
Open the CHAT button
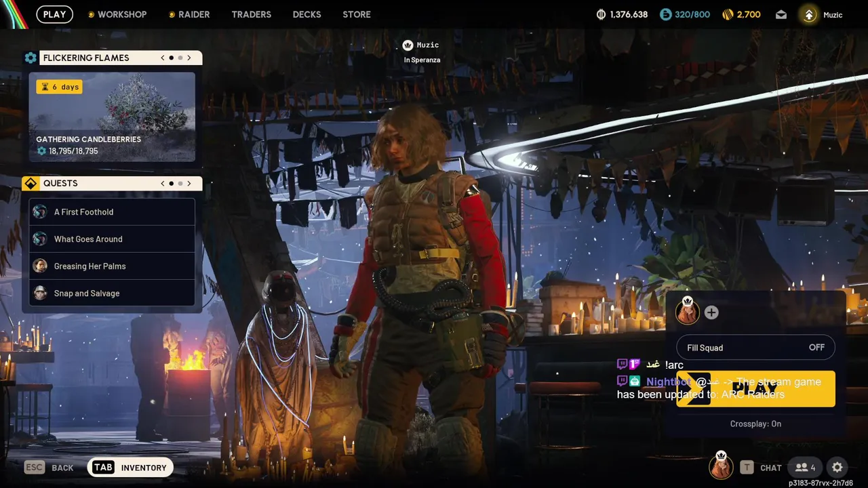(761, 468)
